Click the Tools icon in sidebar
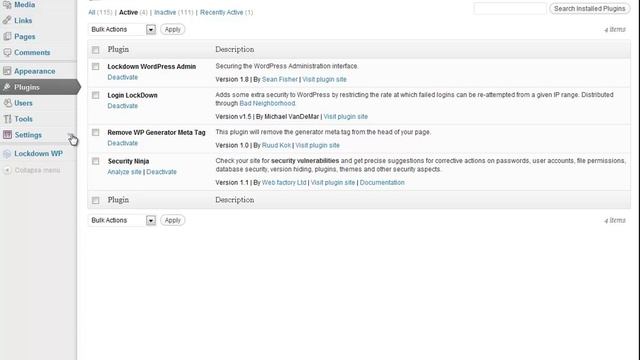The width and height of the screenshot is (640, 360). point(7,119)
